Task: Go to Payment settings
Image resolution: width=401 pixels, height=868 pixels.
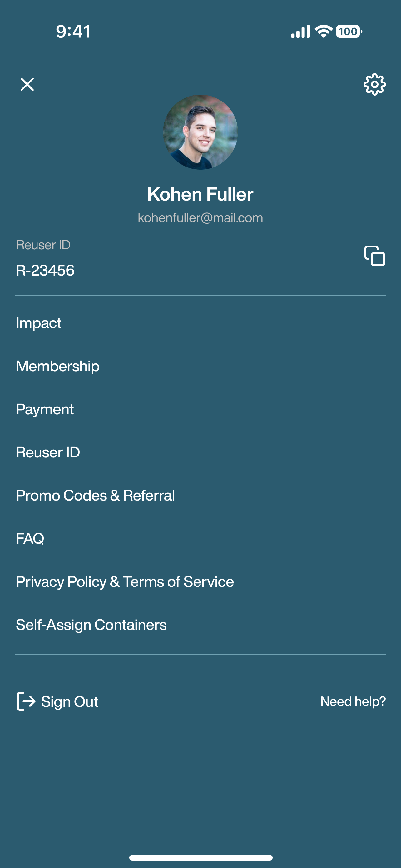Action: coord(45,409)
